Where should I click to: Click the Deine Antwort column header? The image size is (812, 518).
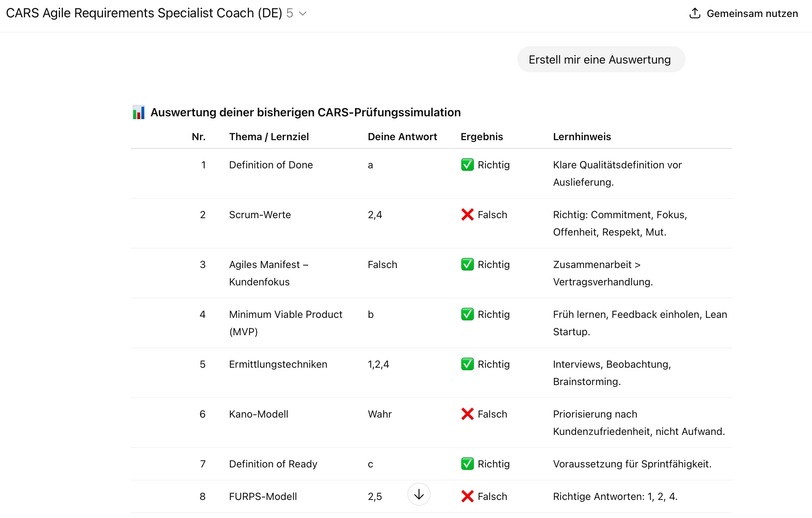coord(402,137)
